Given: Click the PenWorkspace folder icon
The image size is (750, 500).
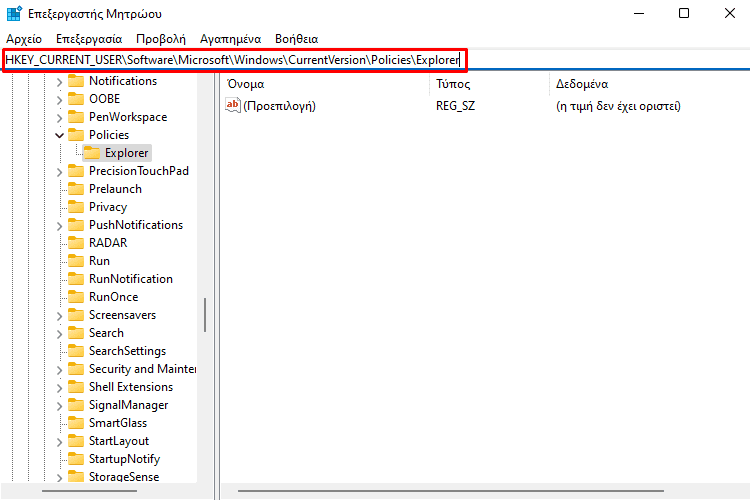Looking at the screenshot, I should [x=76, y=117].
